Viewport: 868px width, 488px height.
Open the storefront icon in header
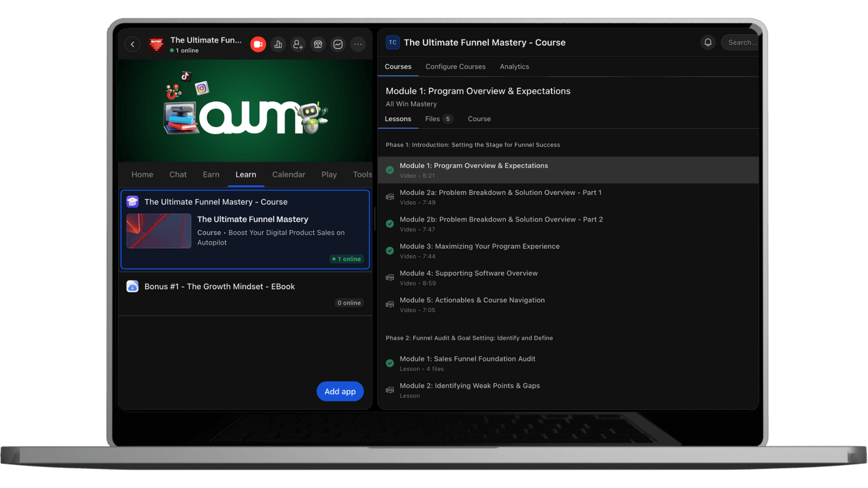coord(318,45)
